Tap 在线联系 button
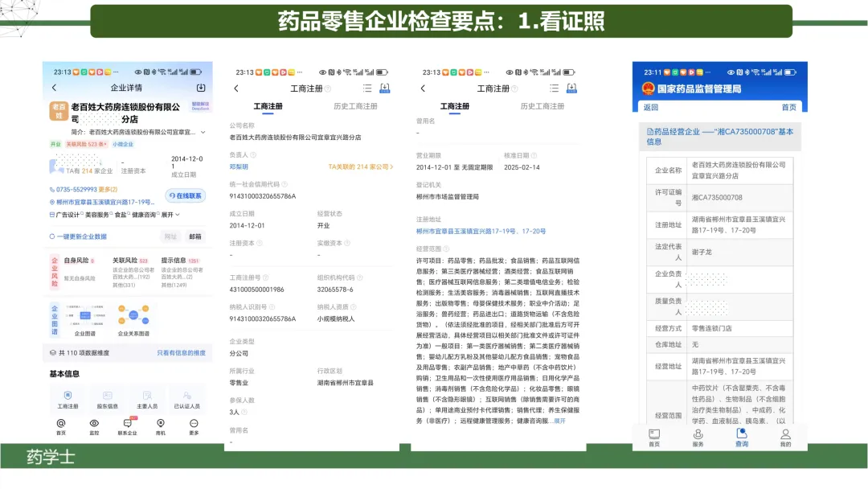 (x=186, y=195)
